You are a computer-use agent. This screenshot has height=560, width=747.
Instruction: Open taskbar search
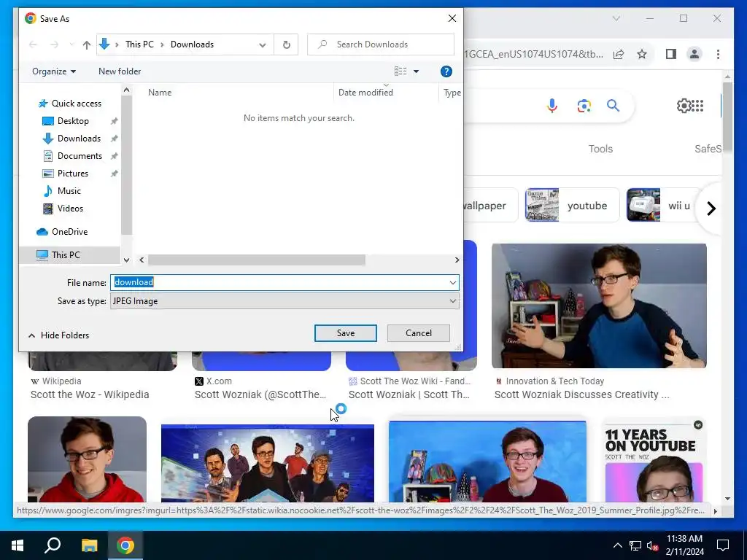tap(53, 545)
